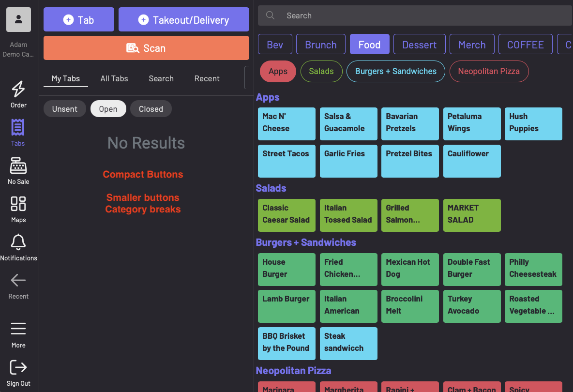Switch to the All Tabs tab

pos(114,78)
